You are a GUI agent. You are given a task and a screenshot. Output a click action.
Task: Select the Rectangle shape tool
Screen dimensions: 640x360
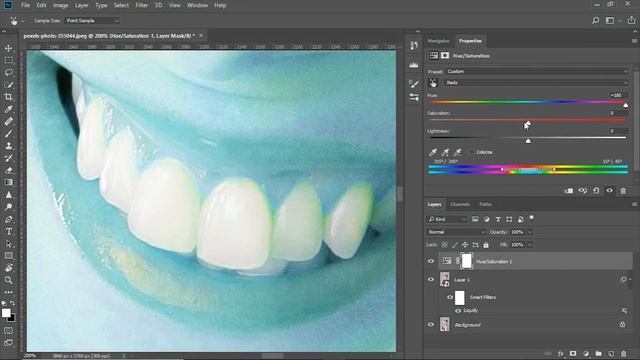(9, 256)
